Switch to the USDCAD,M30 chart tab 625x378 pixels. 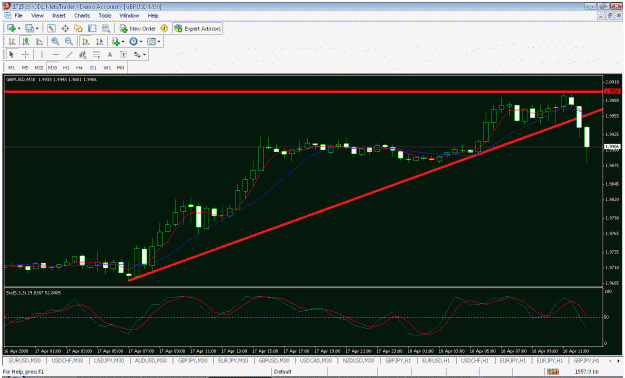[x=316, y=360]
